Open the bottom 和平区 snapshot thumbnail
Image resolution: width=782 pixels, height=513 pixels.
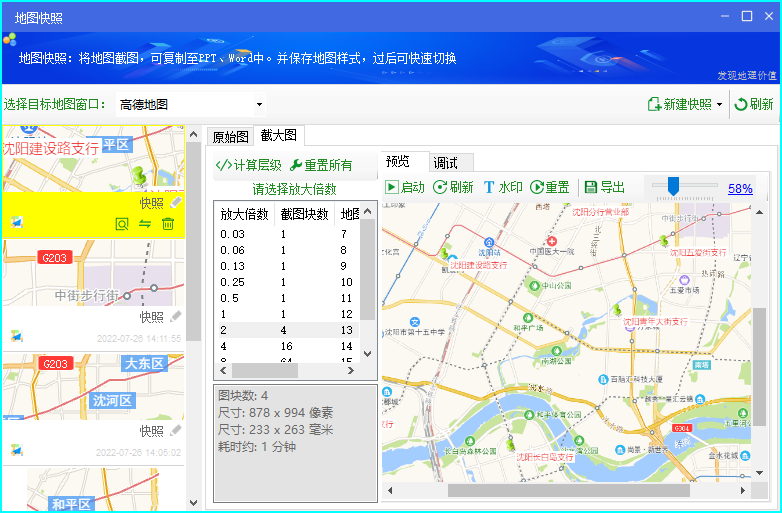pos(94,489)
